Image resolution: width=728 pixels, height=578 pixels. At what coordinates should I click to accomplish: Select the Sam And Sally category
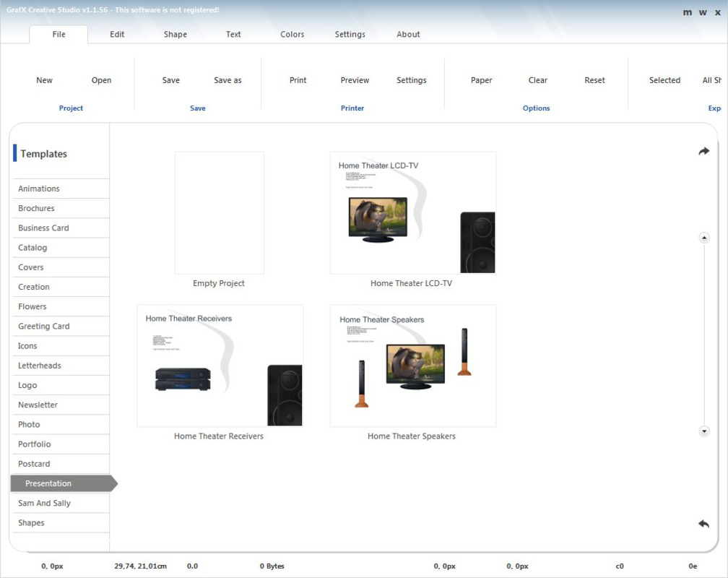pyautogui.click(x=61, y=503)
